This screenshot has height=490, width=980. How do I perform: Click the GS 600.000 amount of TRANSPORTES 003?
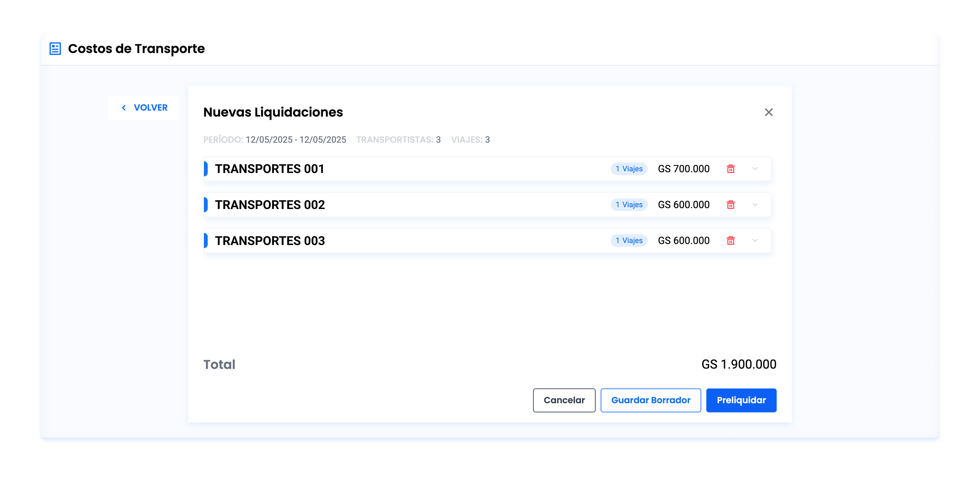coord(684,241)
